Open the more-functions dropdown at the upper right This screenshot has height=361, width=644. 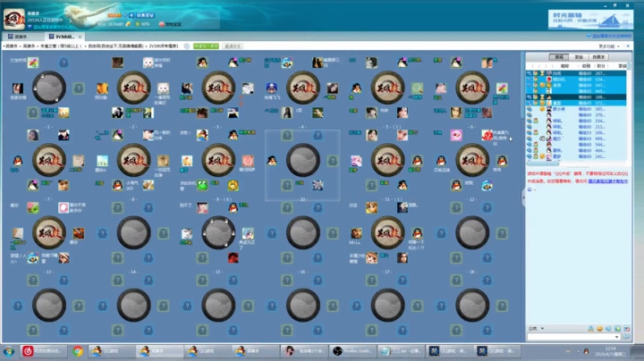[609, 46]
